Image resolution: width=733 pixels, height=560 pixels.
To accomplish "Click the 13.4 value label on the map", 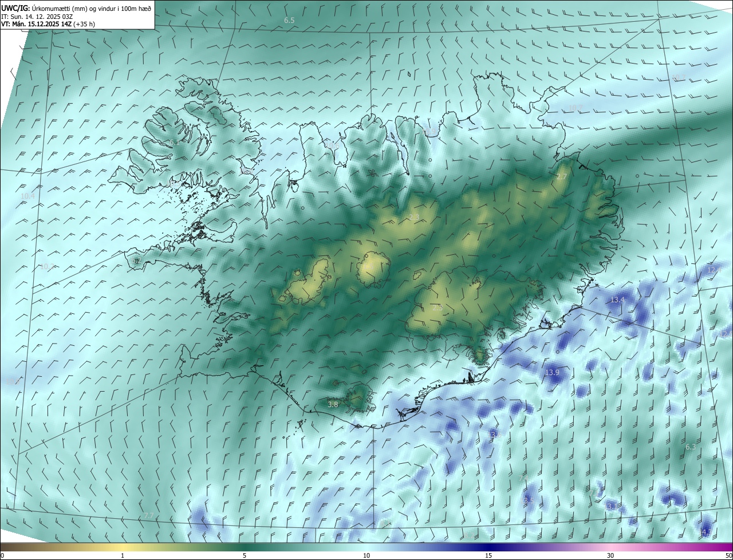I will pyautogui.click(x=617, y=299).
